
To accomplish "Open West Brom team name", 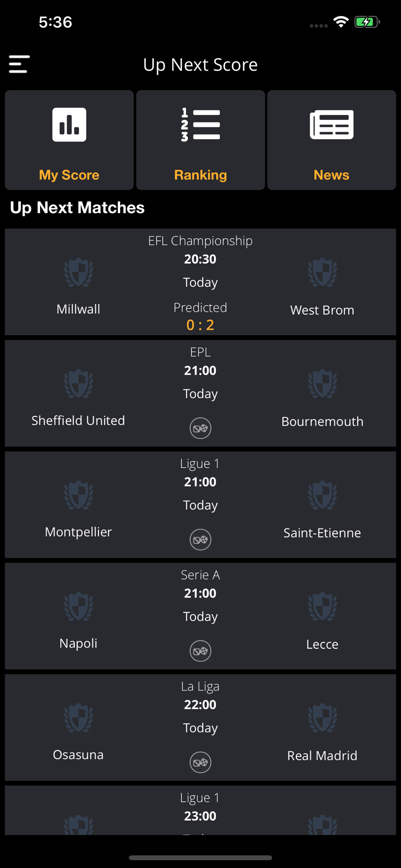I will click(322, 310).
